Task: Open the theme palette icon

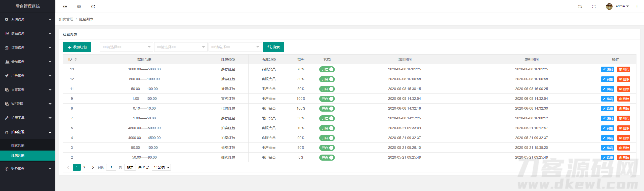Action: pos(580,7)
